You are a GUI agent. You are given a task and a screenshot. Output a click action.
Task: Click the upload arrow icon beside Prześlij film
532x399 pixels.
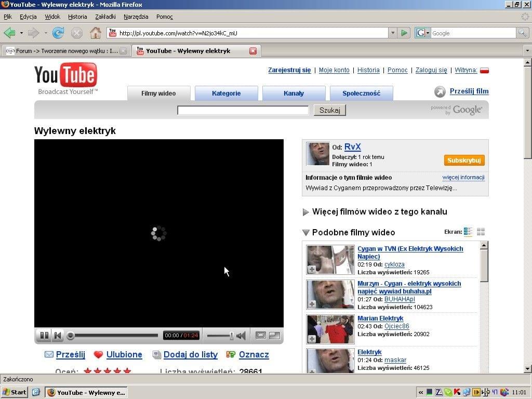tap(440, 91)
